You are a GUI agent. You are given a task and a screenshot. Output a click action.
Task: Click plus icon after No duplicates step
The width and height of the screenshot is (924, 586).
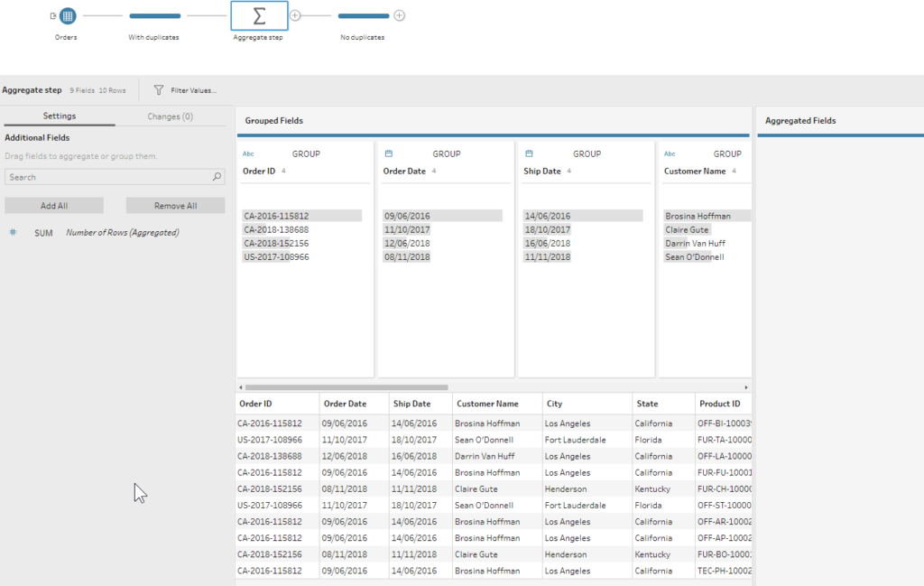[399, 16]
